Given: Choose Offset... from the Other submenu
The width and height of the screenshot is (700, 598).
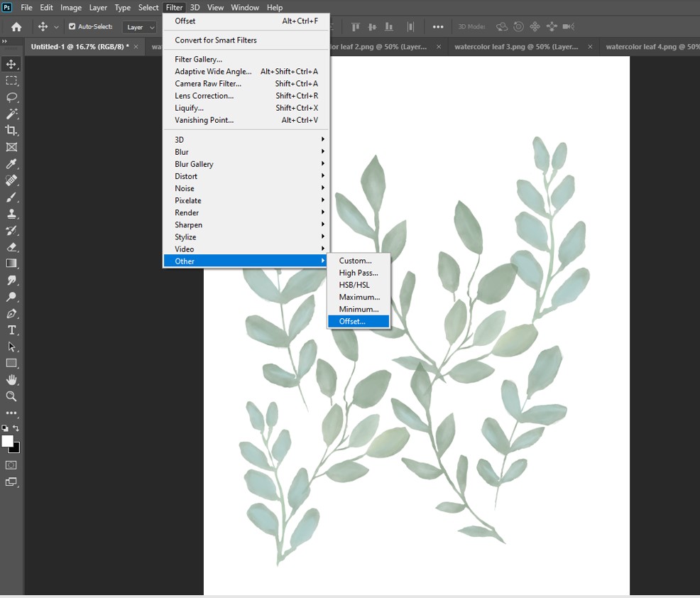Looking at the screenshot, I should 358,322.
